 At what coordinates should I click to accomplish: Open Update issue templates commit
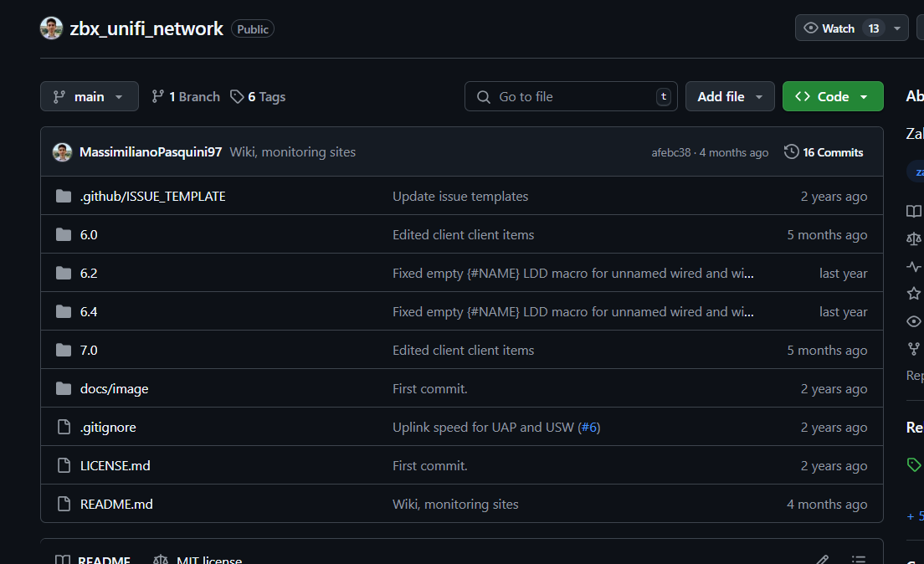461,197
